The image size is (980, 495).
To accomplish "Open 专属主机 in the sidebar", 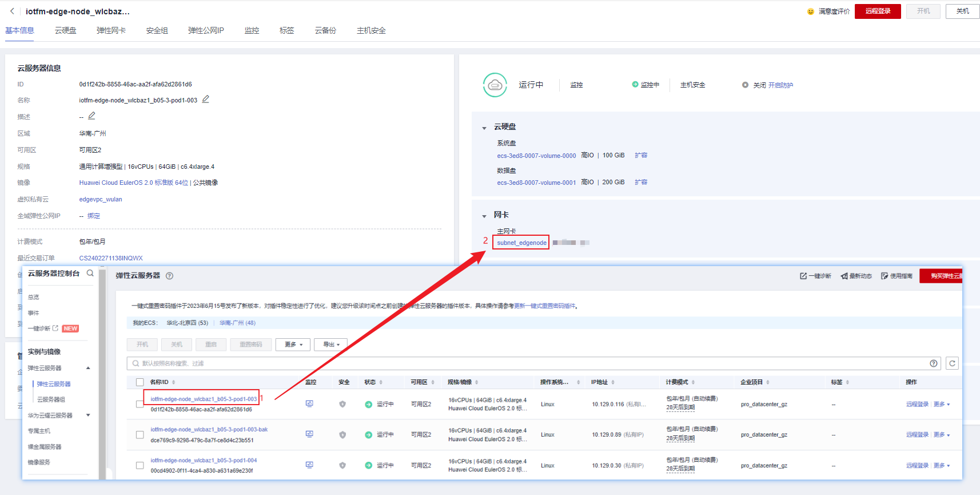I will click(39, 431).
